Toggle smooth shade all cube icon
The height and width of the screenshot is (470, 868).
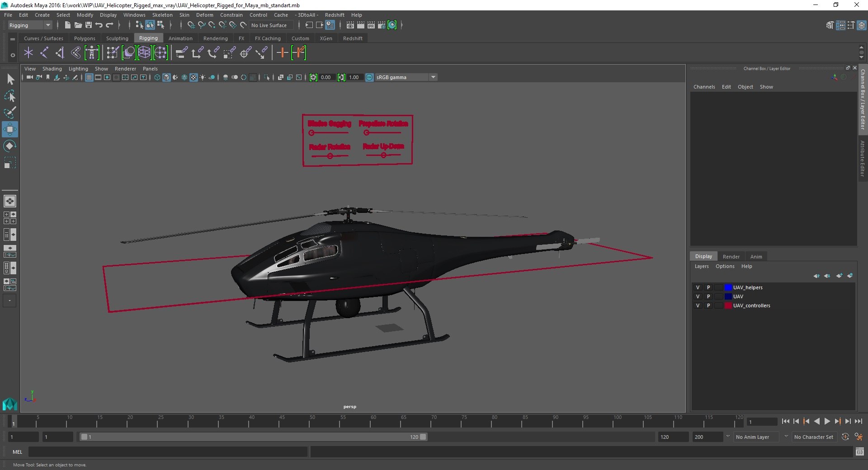(x=166, y=77)
